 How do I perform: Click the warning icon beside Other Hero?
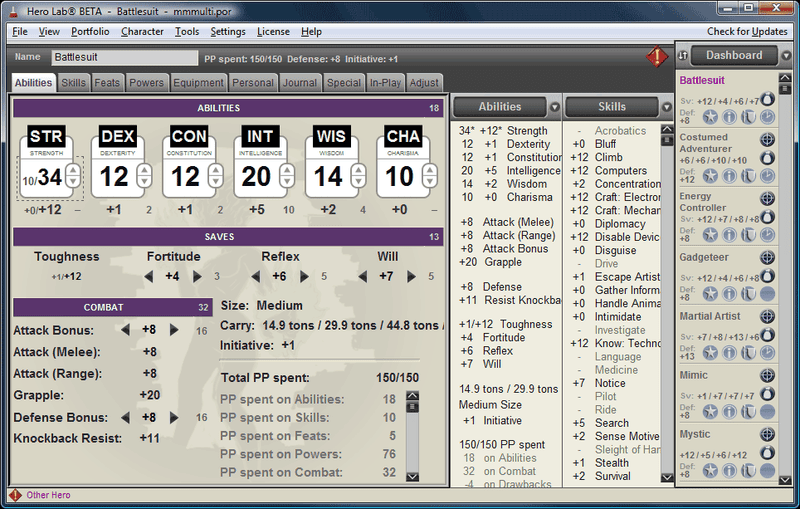[x=15, y=495]
